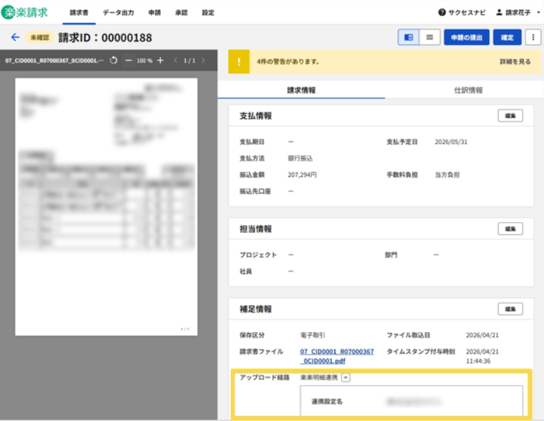Open the 承認 menu
544x421 pixels.
(x=181, y=13)
